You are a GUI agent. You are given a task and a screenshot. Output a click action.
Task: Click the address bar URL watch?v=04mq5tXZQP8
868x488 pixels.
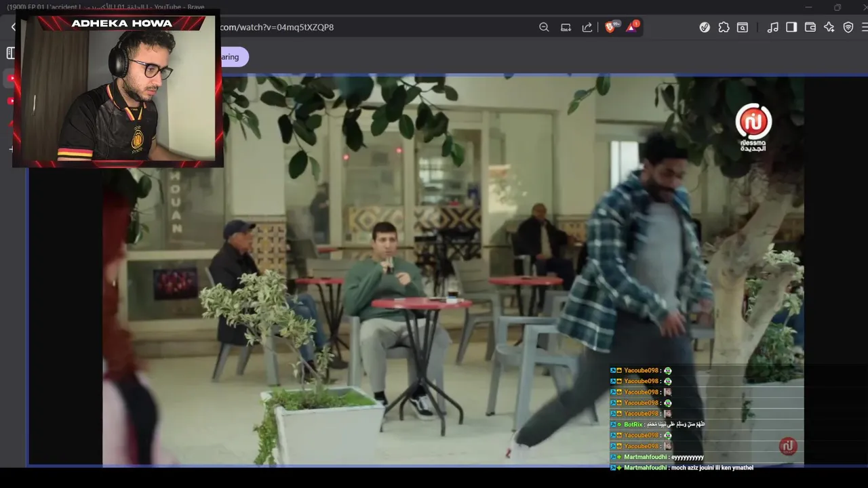coord(277,27)
